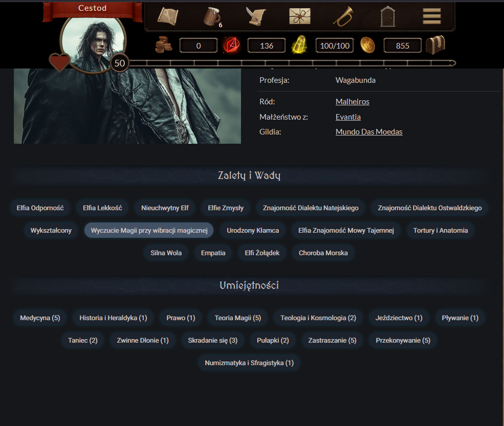Image resolution: width=504 pixels, height=426 pixels.
Task: Click the Elfia Odporność trait tag
Action: point(40,208)
